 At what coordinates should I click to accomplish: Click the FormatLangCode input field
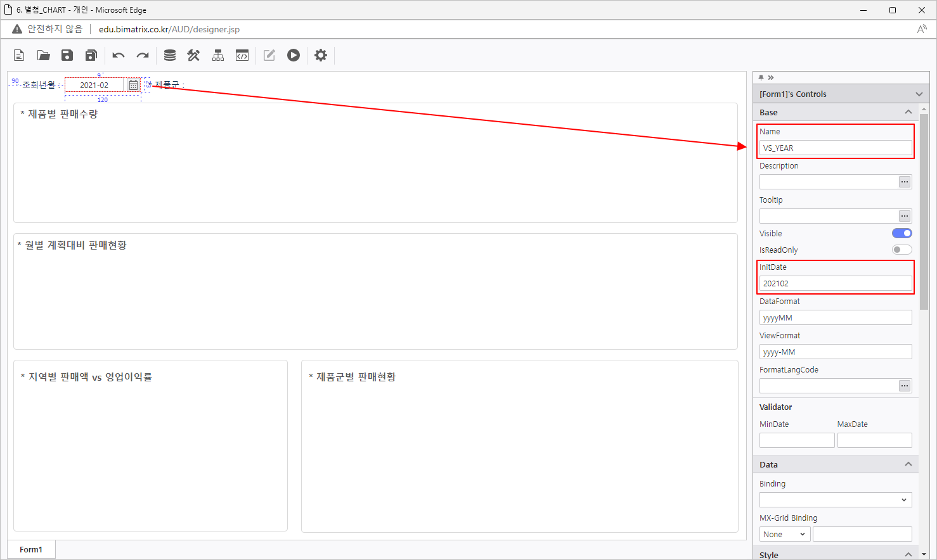(x=829, y=386)
